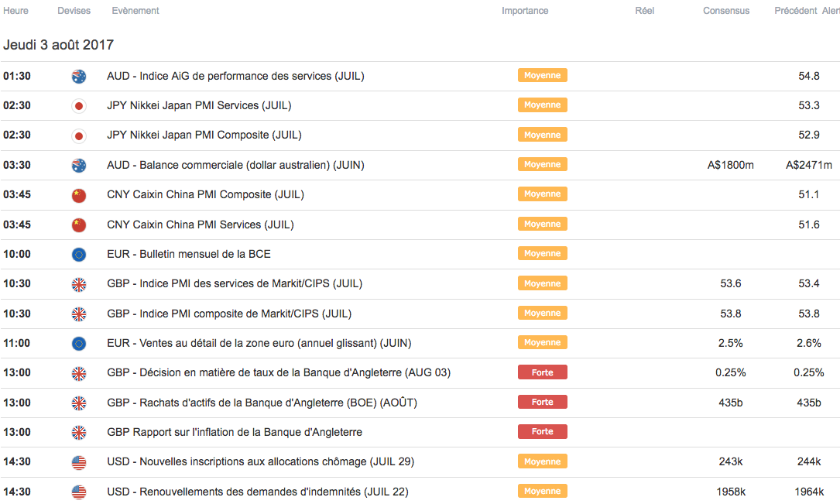Sort by the Importance column header

(x=525, y=11)
